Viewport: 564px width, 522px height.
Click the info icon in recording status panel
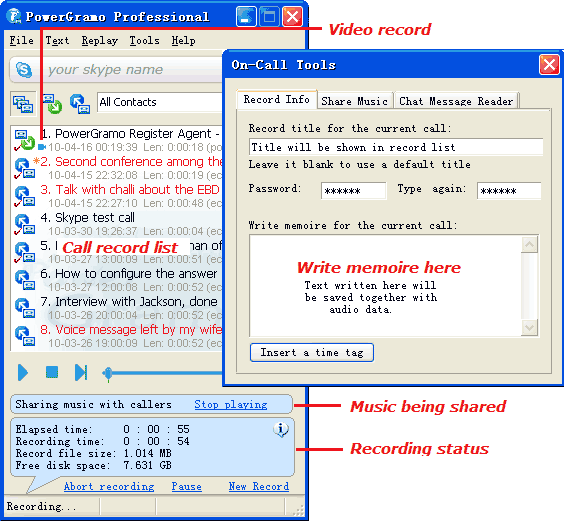[281, 430]
